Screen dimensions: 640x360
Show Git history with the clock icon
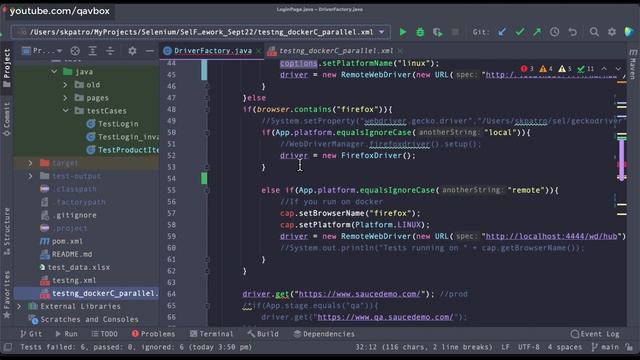click(554, 32)
